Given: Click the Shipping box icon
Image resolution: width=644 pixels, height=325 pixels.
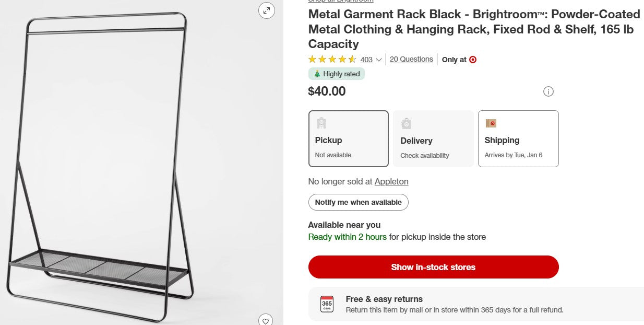Looking at the screenshot, I should pyautogui.click(x=491, y=123).
